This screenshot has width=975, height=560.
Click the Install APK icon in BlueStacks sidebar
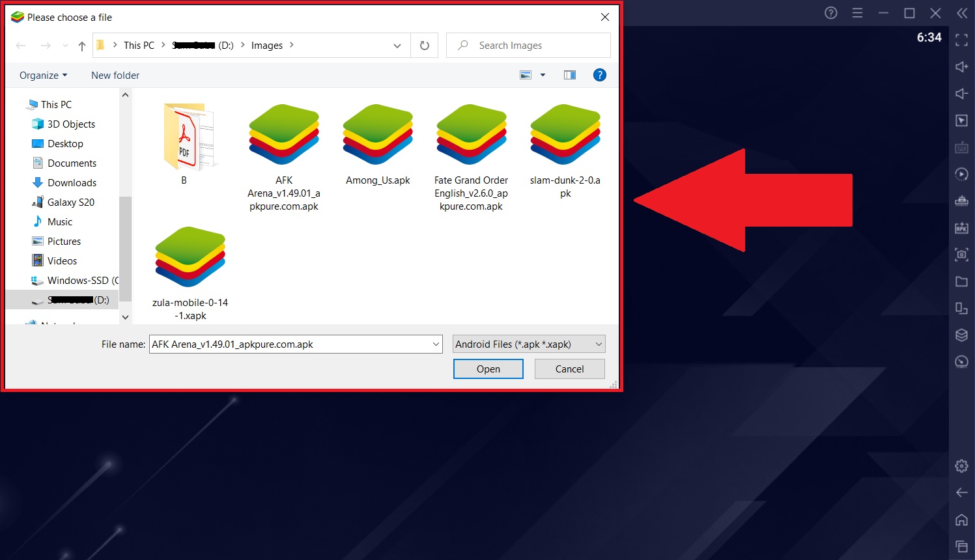(961, 228)
